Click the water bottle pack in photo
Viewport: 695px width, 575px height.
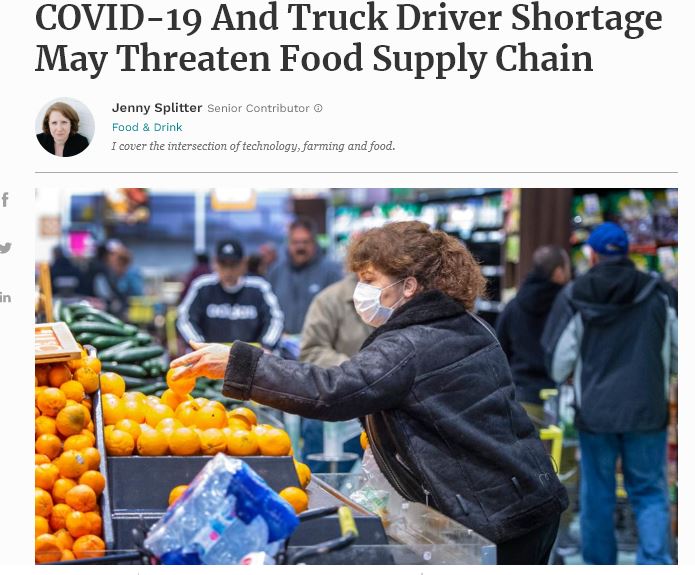[222, 512]
